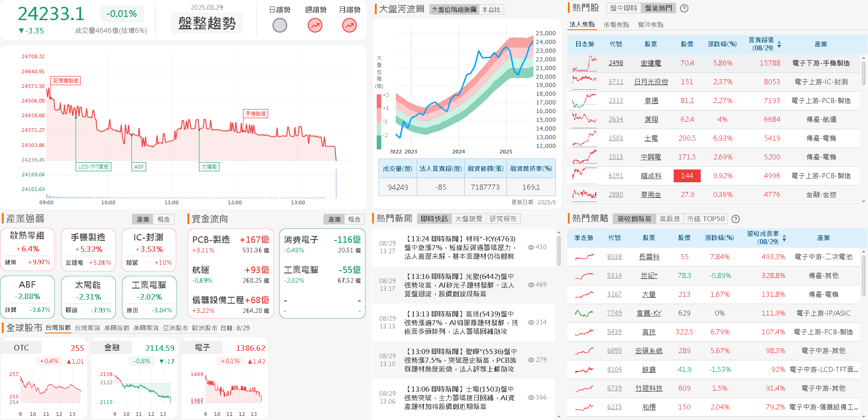Open the 熱門股 help question-mark icon
Viewport: 868px width, 420px height.
[x=684, y=8]
